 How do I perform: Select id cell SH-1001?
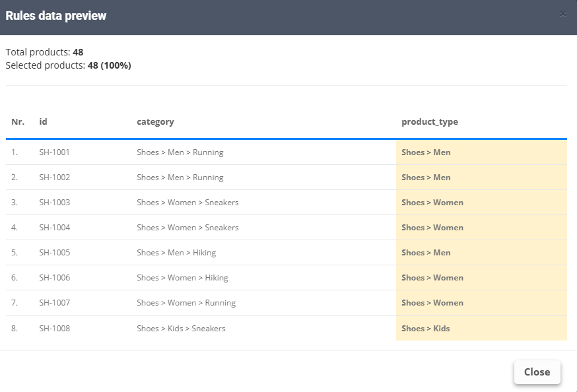tap(54, 152)
